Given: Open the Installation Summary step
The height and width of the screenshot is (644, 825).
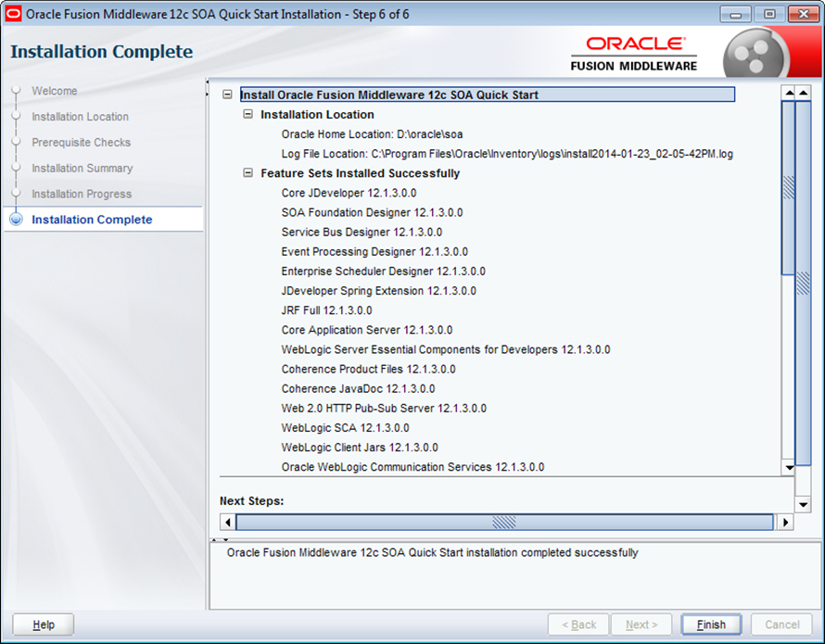Looking at the screenshot, I should pyautogui.click(x=82, y=169).
